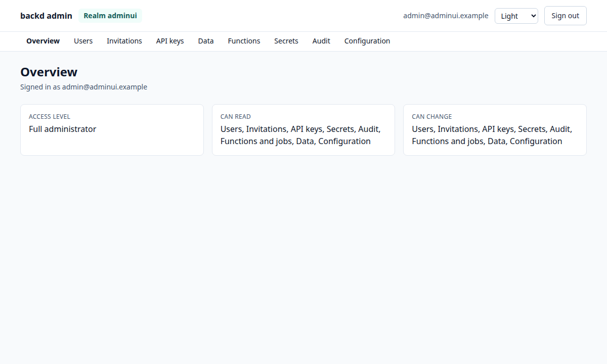Click the permissions list under CAN CHANGE
Viewport: 607px width, 364px height.
[x=492, y=135]
